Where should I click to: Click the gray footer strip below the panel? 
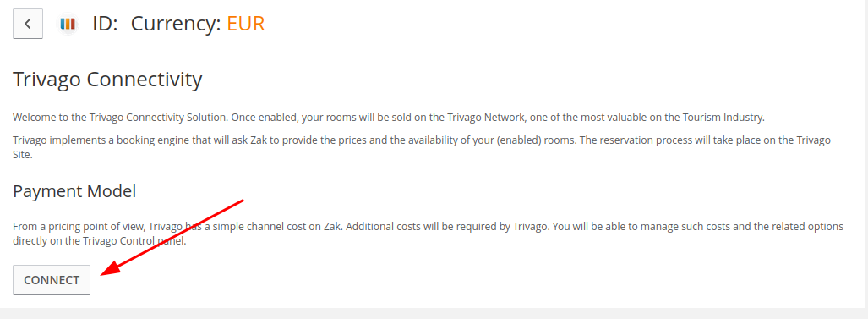tap(434, 313)
